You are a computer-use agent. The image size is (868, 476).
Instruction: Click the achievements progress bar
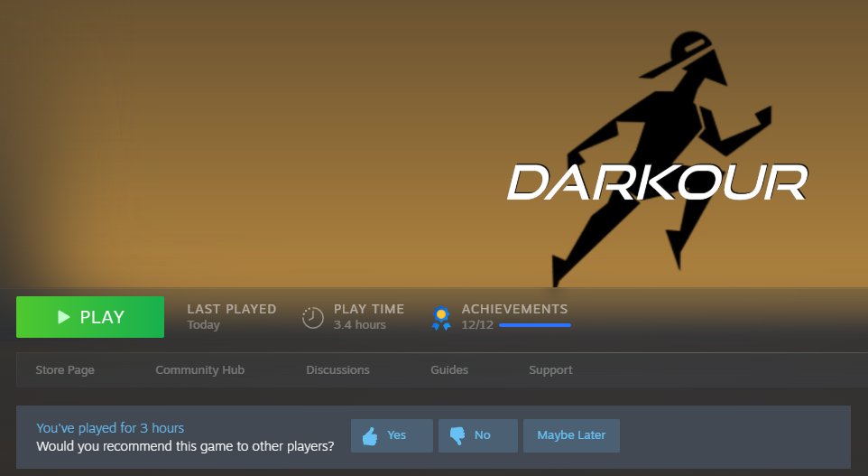pos(535,325)
